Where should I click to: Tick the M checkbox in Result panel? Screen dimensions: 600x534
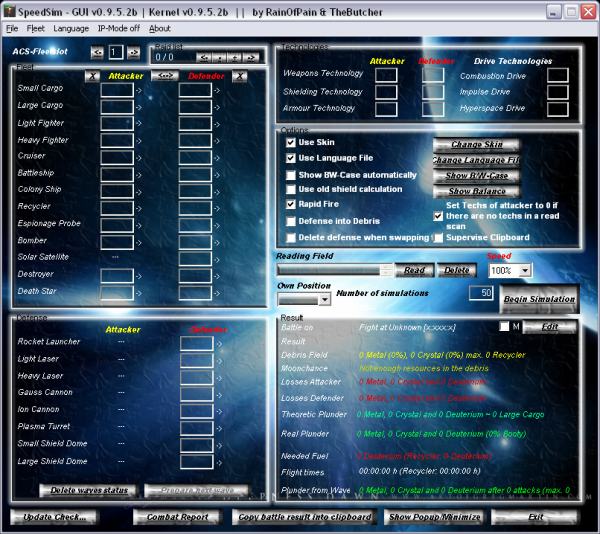504,326
